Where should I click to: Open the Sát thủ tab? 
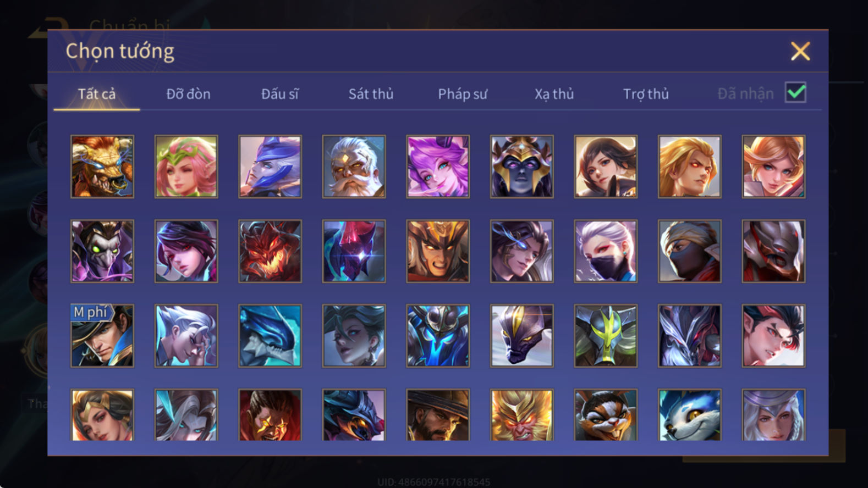coord(371,94)
